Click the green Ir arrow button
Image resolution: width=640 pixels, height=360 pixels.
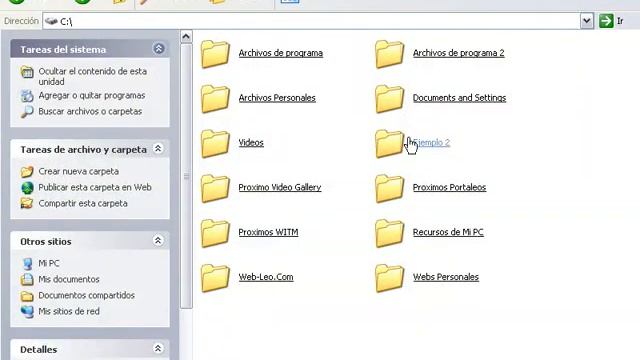pyautogui.click(x=606, y=20)
